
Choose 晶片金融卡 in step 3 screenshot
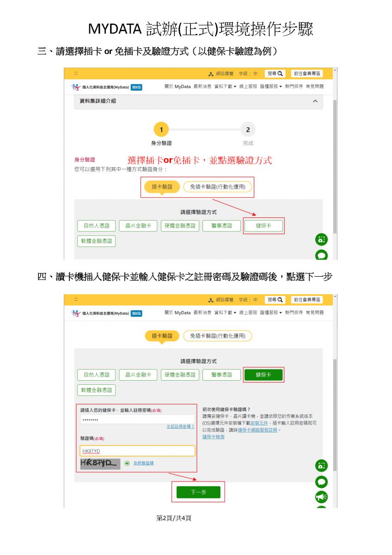click(x=138, y=226)
